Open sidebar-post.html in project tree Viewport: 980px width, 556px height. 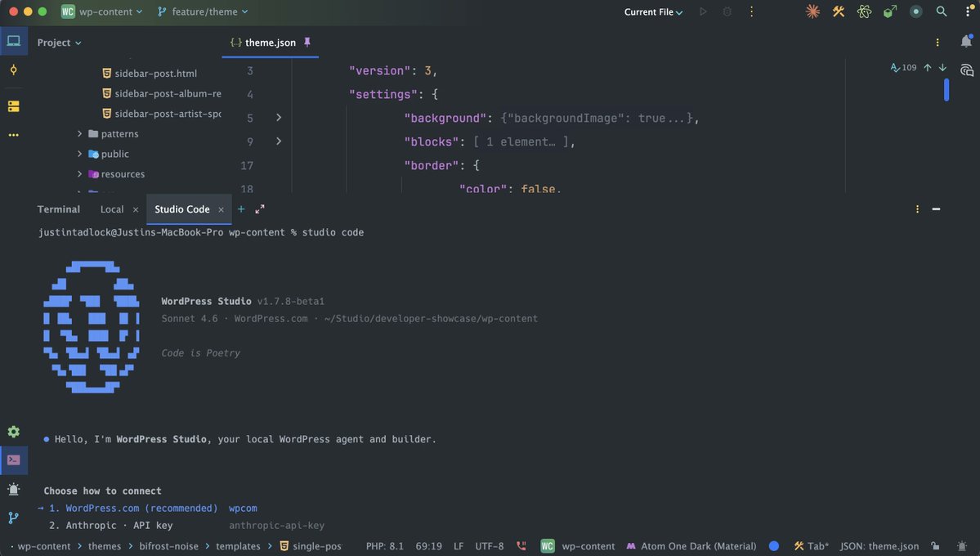tap(150, 73)
